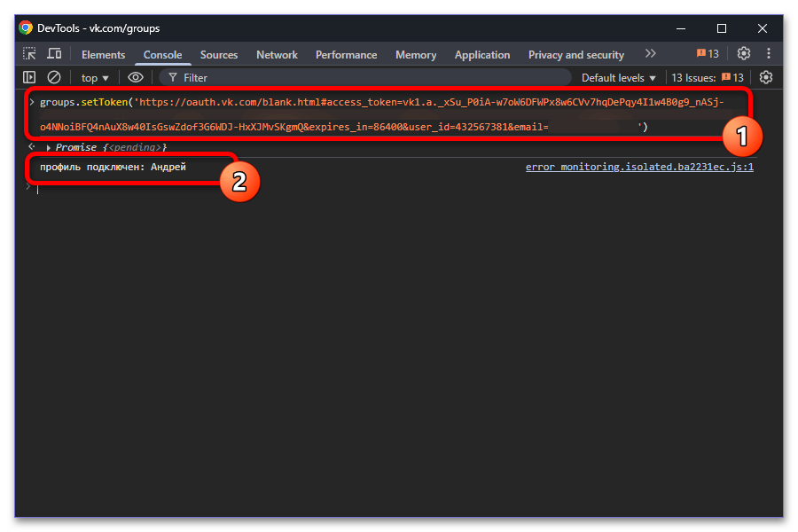Open DevTools settings gear
798x532 pixels.
(x=744, y=53)
